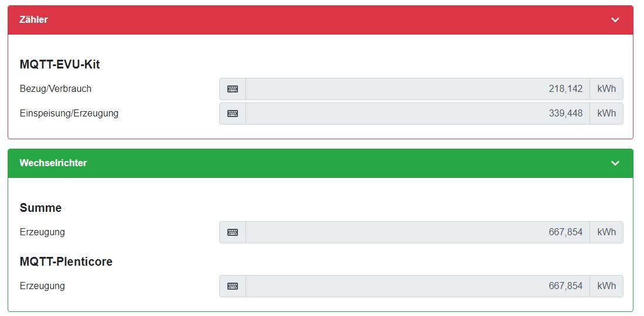
Task: Click the red Zähler header title
Action: 34,20
